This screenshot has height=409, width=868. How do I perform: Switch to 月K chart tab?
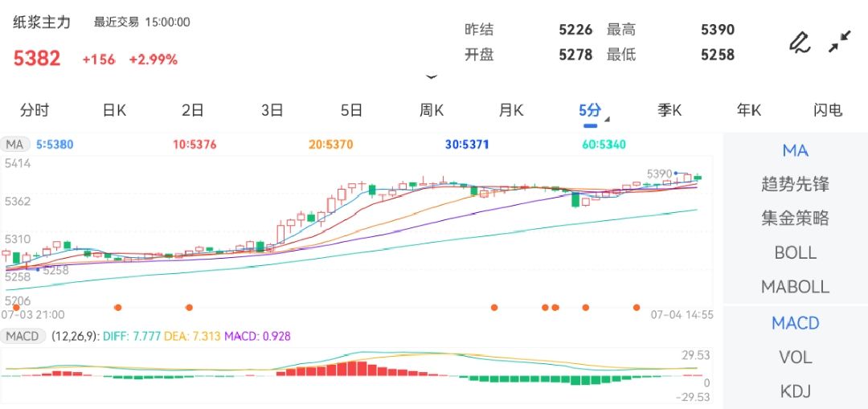coord(511,110)
